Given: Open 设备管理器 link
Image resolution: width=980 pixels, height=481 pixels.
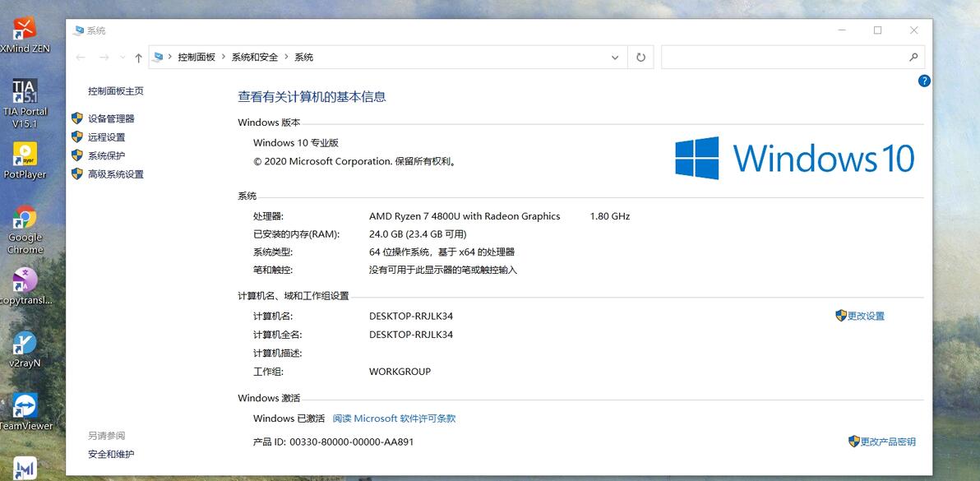Looking at the screenshot, I should coord(111,118).
